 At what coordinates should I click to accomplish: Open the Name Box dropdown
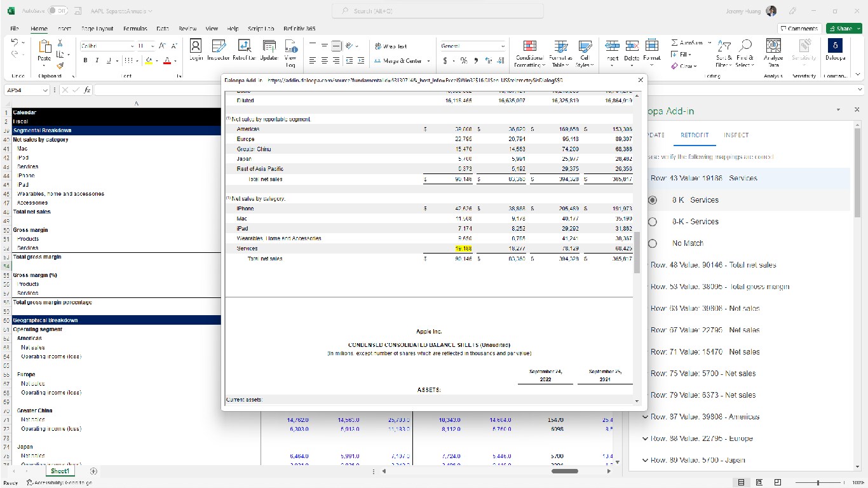(45, 90)
